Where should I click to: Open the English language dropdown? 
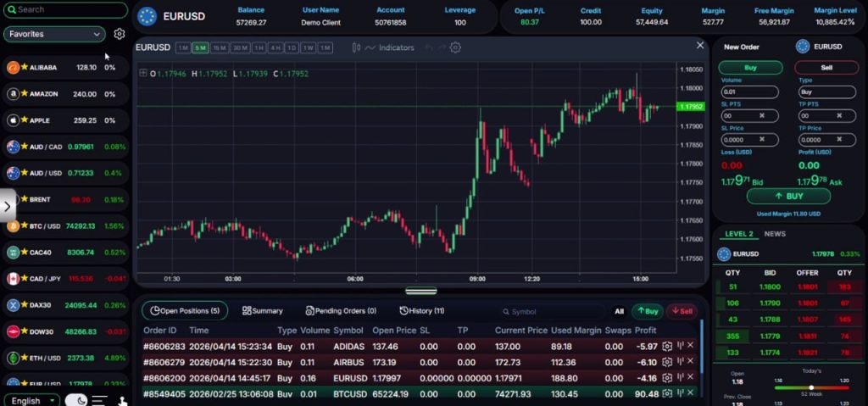click(x=31, y=400)
